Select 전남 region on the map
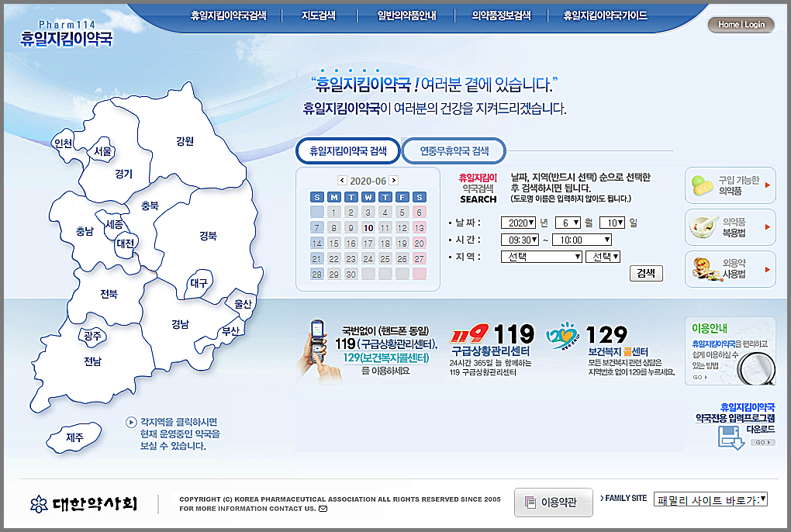 (92, 361)
